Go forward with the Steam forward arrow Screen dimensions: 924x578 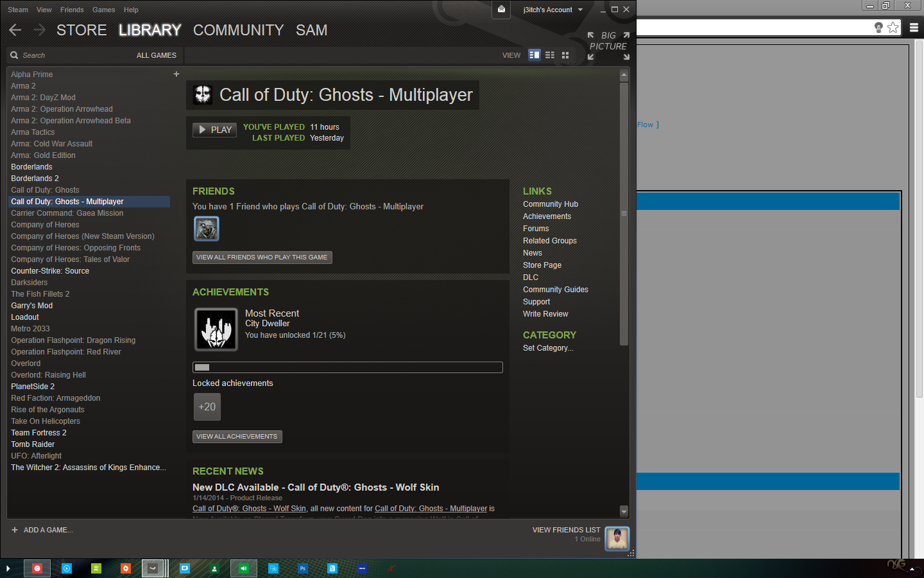[x=40, y=30]
